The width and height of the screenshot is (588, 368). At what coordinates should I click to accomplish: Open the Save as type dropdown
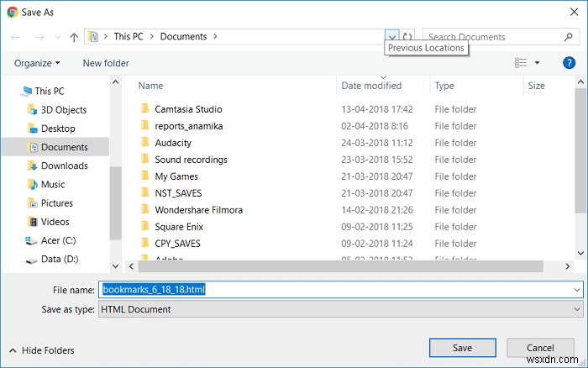coord(340,309)
